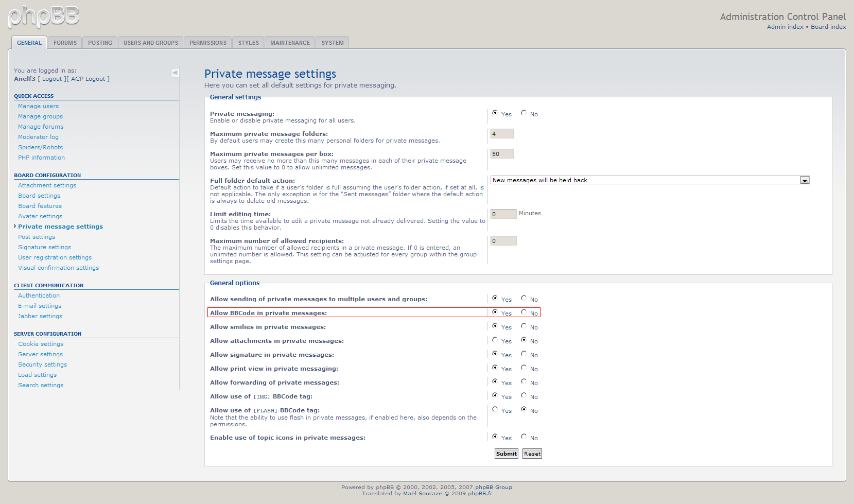The height and width of the screenshot is (504, 854).
Task: Select No for Allow BBCode in private messages
Action: click(524, 312)
